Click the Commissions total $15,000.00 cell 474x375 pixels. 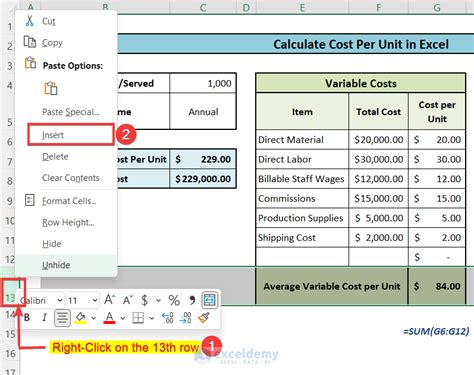point(378,198)
